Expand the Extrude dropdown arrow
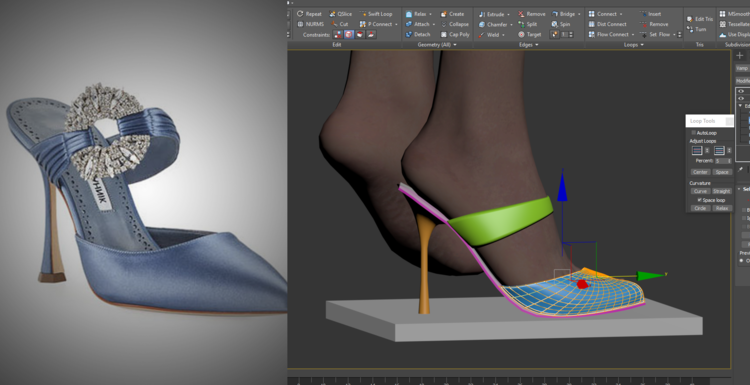 pos(508,14)
